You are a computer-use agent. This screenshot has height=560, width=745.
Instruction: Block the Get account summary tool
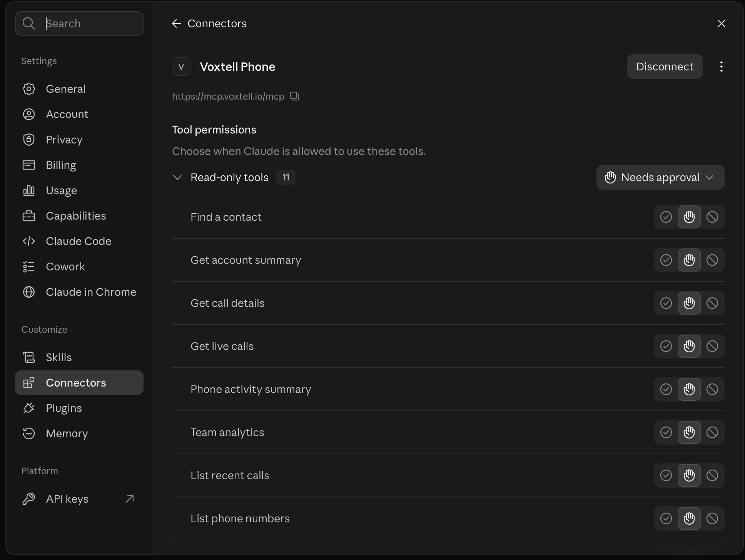click(x=712, y=260)
